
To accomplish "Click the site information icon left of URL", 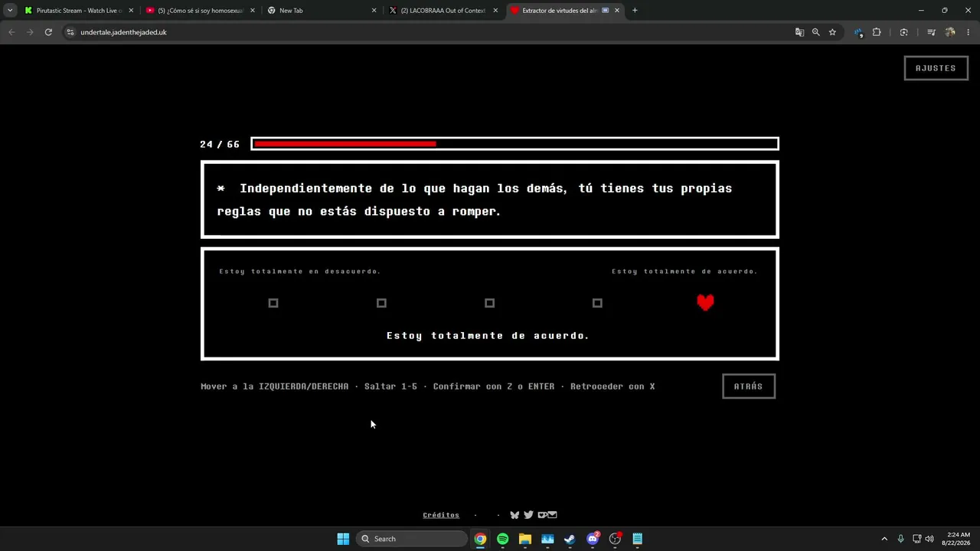I will (x=70, y=32).
